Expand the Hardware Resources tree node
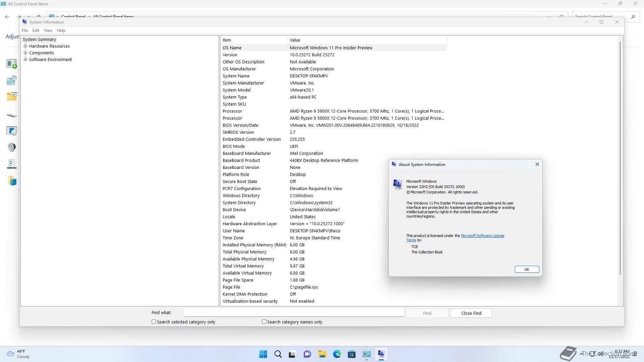 click(x=25, y=46)
